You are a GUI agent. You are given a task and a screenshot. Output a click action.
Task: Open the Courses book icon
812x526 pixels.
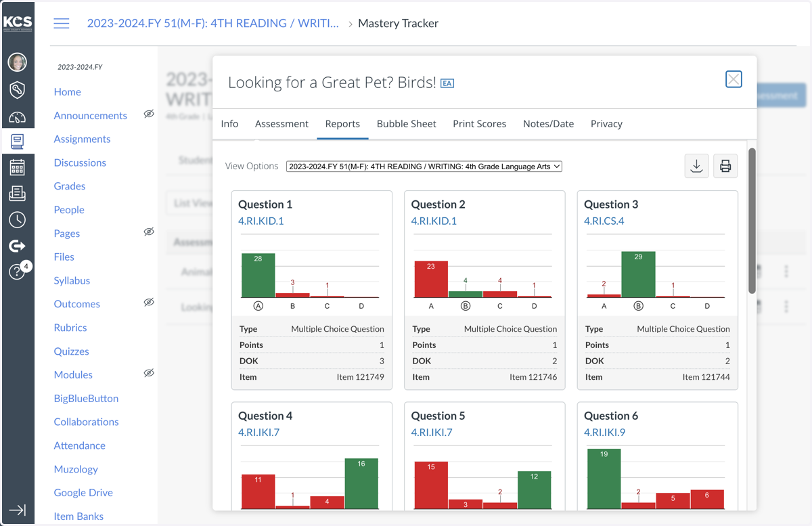tap(18, 141)
